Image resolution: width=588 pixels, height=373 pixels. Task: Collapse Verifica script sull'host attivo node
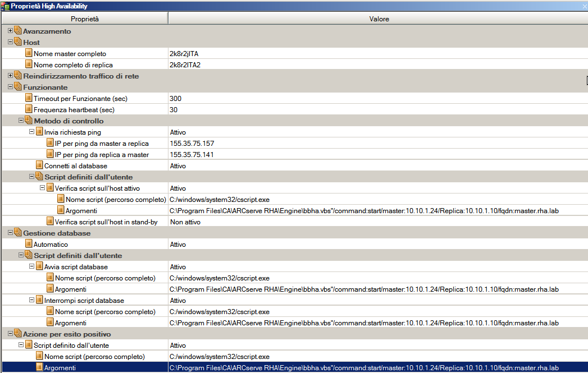[42, 188]
